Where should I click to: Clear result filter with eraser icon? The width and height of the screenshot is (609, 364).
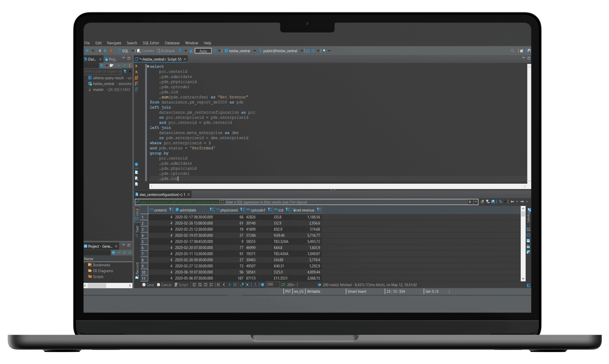click(482, 202)
